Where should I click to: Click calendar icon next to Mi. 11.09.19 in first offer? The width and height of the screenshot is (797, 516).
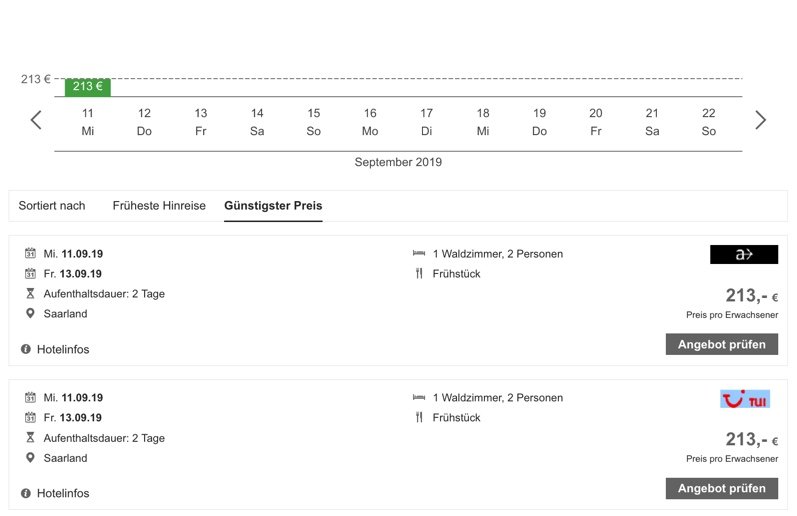[30, 253]
